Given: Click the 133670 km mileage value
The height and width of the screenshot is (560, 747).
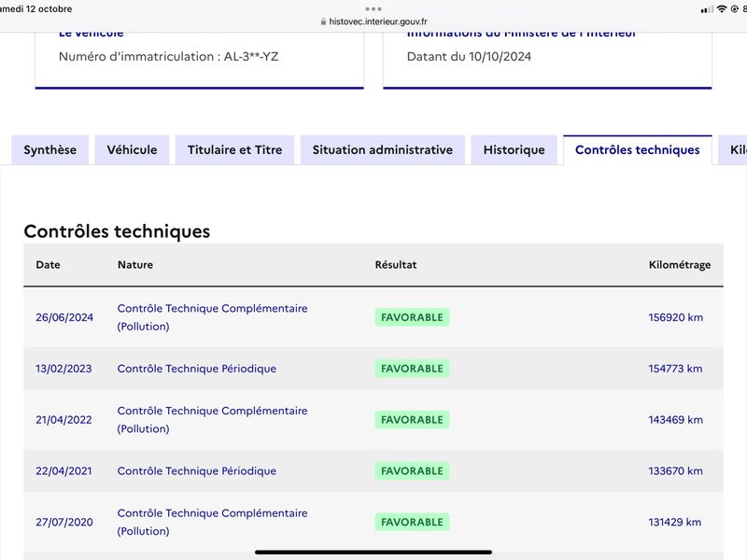Looking at the screenshot, I should (x=675, y=471).
